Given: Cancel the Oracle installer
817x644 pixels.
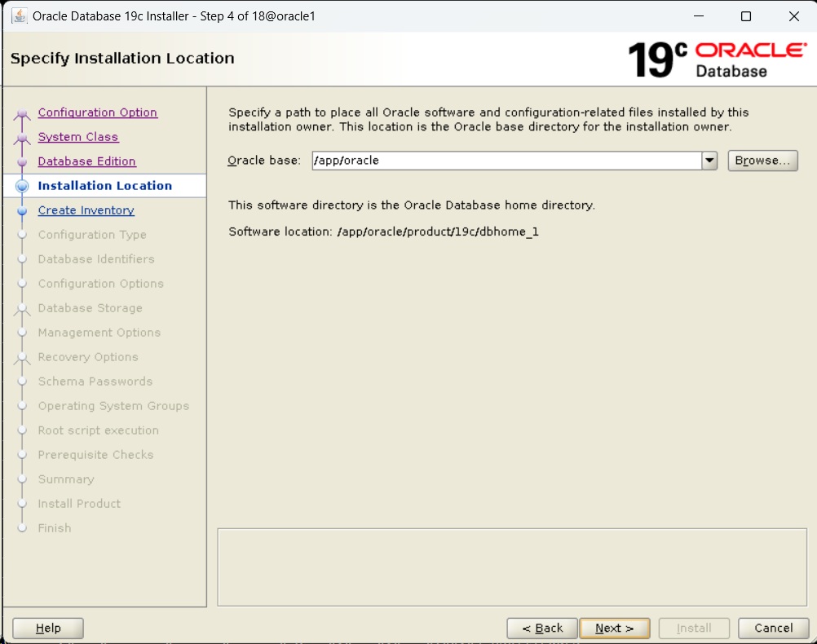Looking at the screenshot, I should (773, 628).
